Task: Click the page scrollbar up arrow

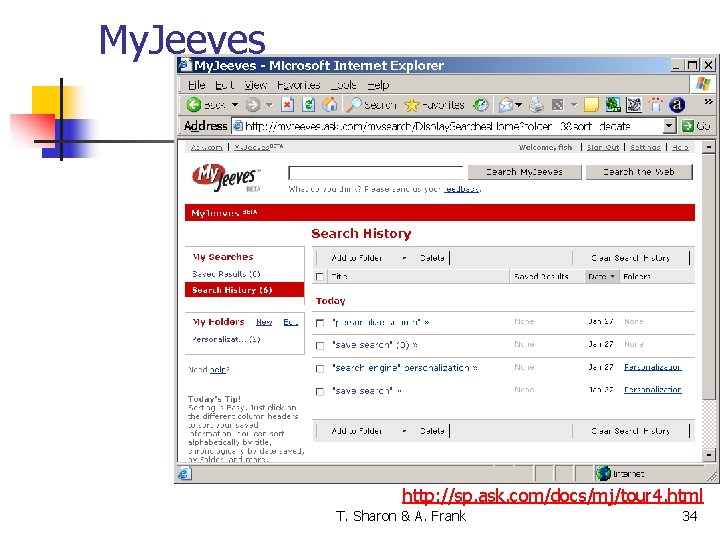Action: point(709,147)
